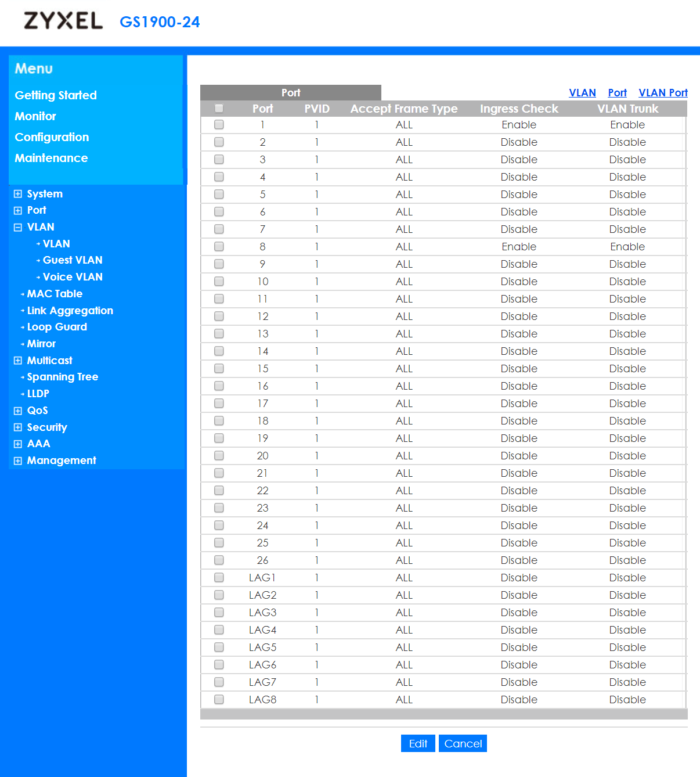This screenshot has width=700, height=777.
Task: Collapse the VLAN tree node
Action: point(18,227)
